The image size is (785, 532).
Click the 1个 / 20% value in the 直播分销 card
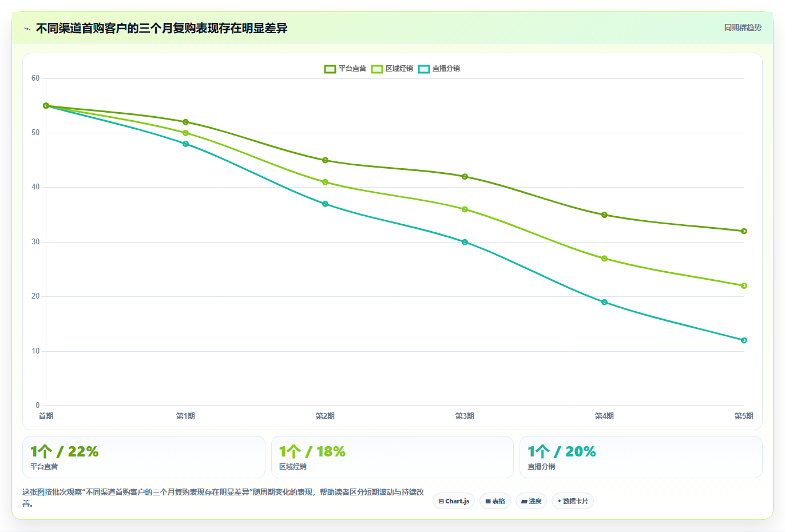tap(562, 452)
